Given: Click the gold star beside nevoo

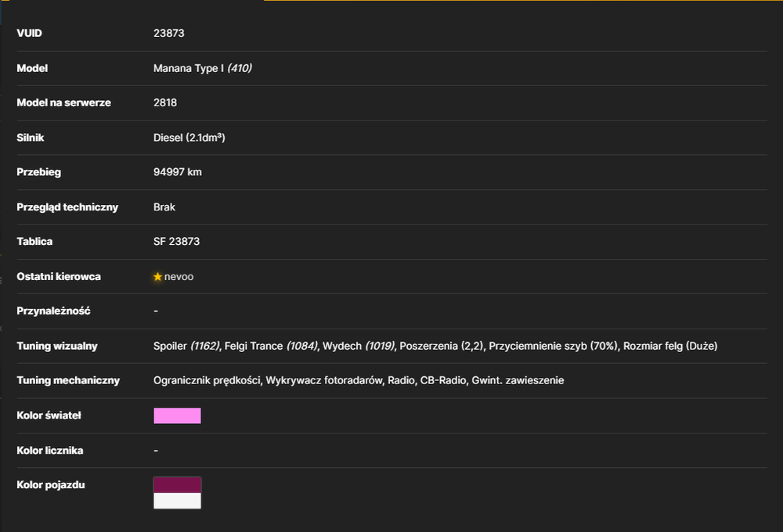Looking at the screenshot, I should pyautogui.click(x=158, y=276).
